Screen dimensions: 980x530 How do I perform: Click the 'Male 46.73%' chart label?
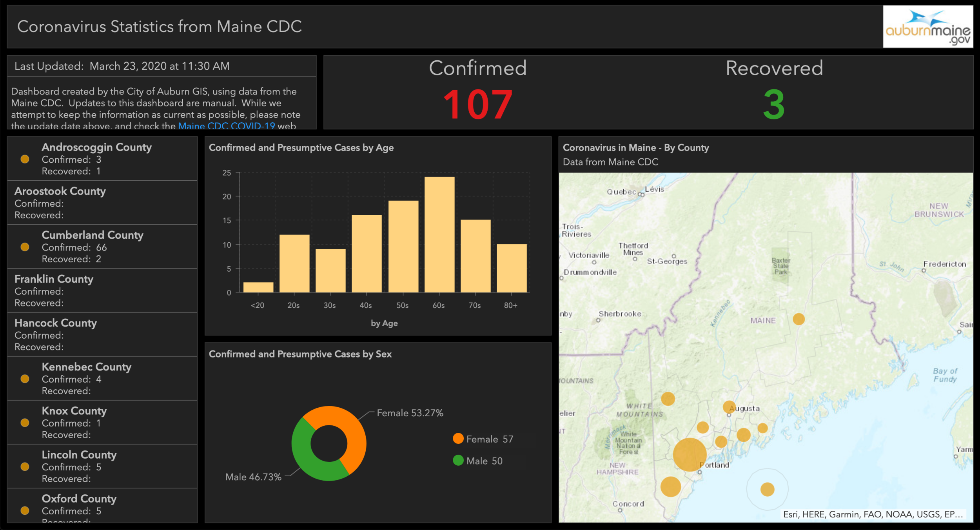coord(253,477)
